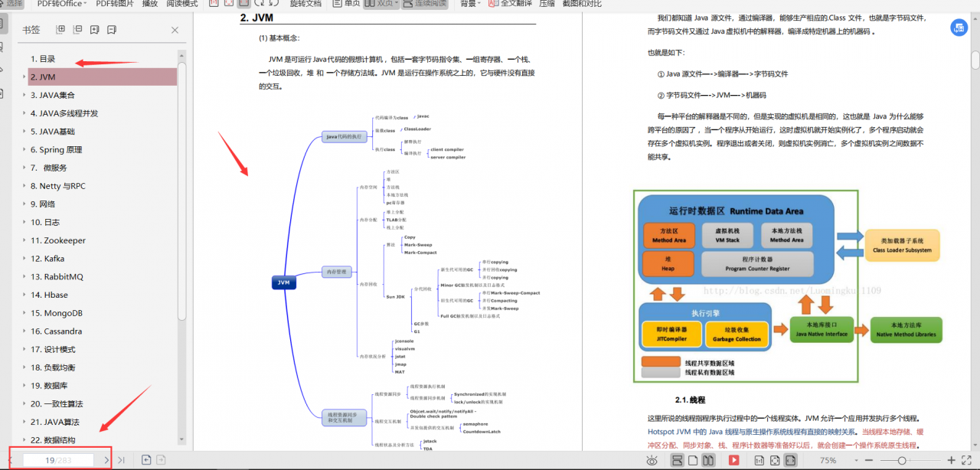Select 双页 double page view
Image resolution: width=980 pixels, height=470 pixels.
coord(381,4)
